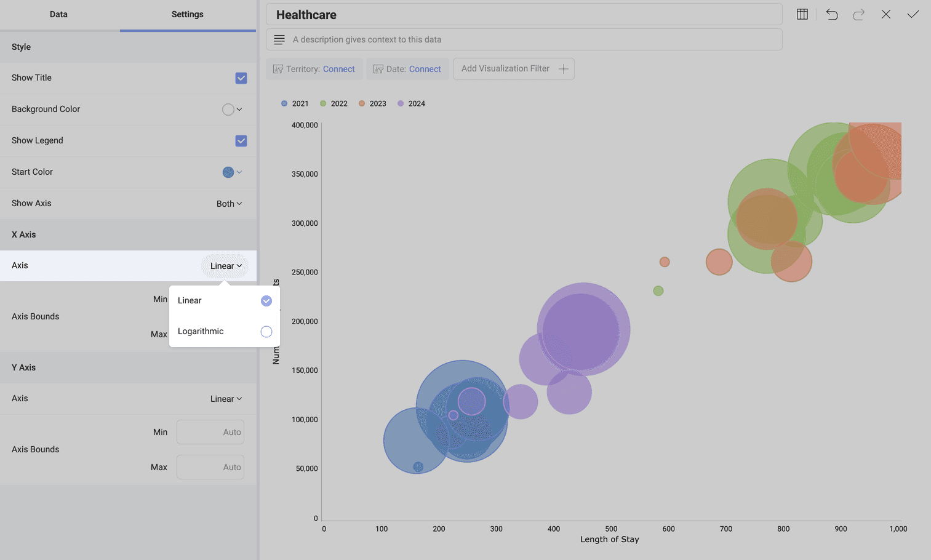Open the data table view icon
Image resolution: width=931 pixels, height=560 pixels.
pos(802,14)
